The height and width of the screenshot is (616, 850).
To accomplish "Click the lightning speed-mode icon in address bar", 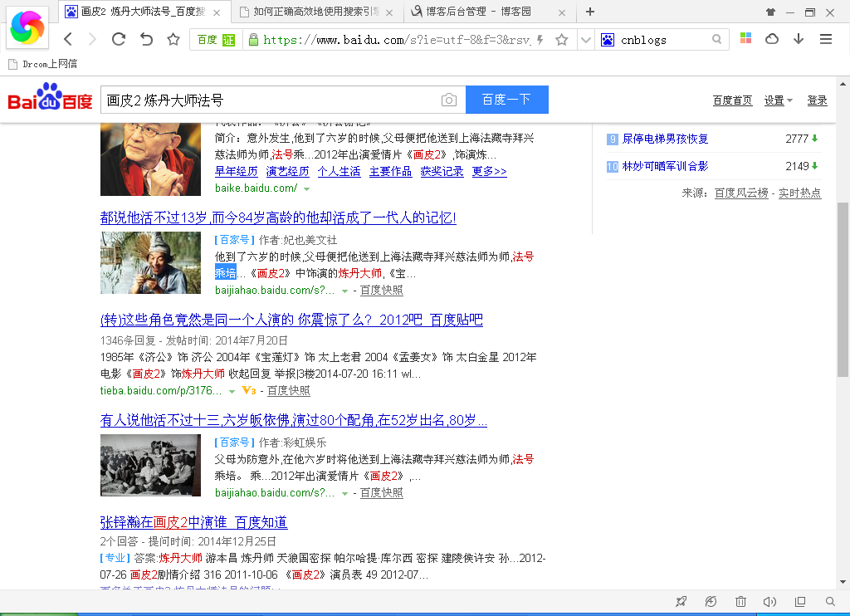I will [x=540, y=40].
